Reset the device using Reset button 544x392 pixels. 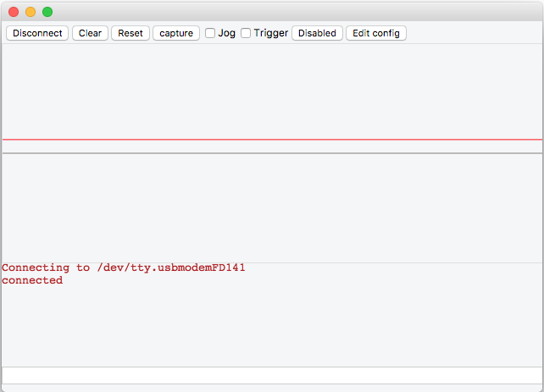[x=130, y=33]
